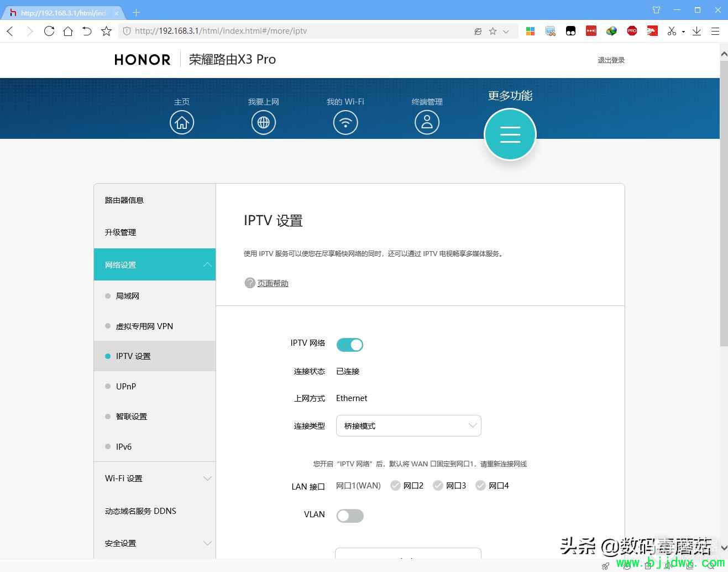Open the 页面帮助 link
This screenshot has width=728, height=572.
(273, 283)
